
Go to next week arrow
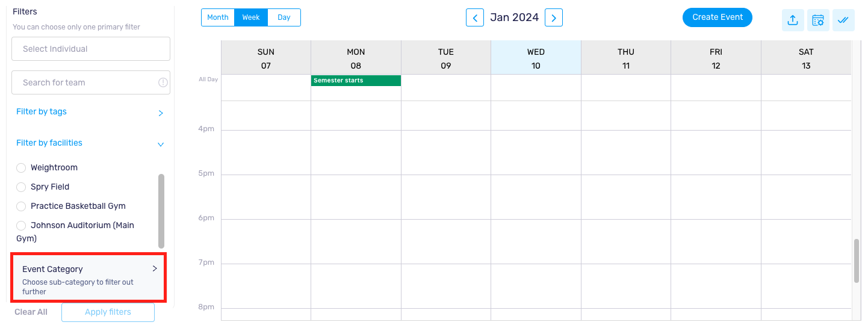click(554, 17)
